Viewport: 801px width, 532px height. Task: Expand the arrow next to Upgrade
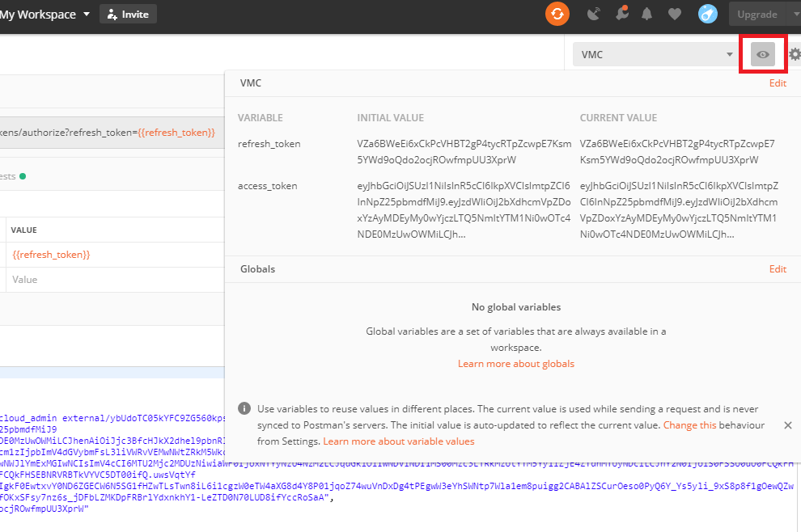coord(792,14)
